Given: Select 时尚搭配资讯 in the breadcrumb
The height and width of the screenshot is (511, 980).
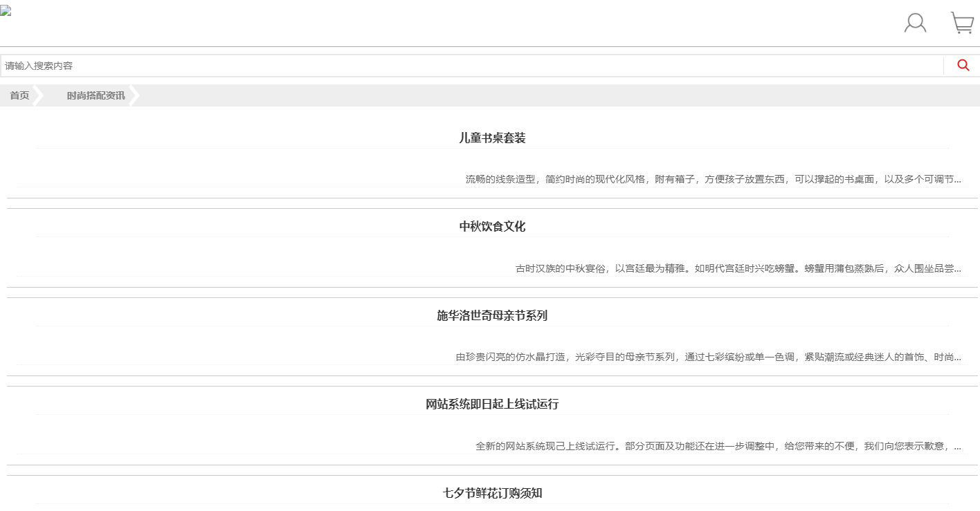Looking at the screenshot, I should 96,95.
